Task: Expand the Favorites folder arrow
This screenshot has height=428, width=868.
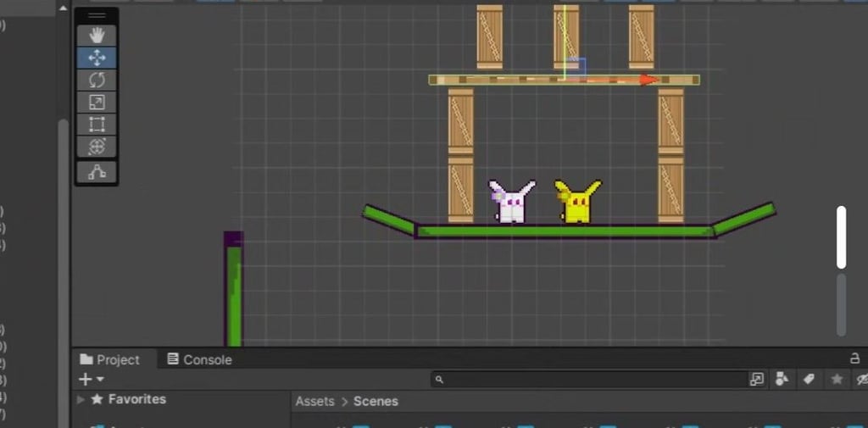Action: pos(81,399)
